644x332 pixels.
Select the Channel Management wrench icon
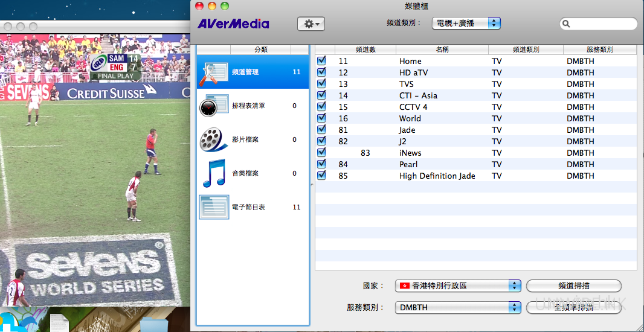coord(213,72)
